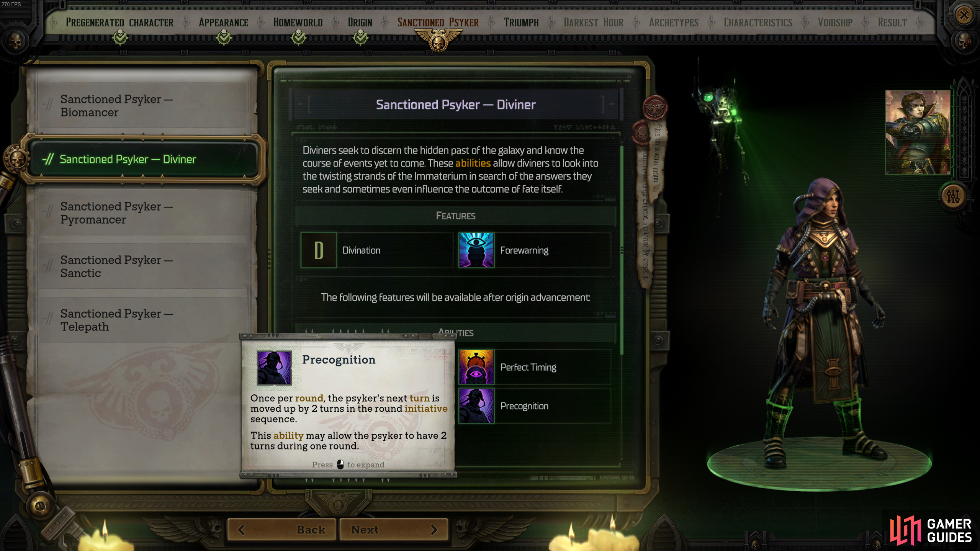Click the red wax seal bookmark

pyautogui.click(x=655, y=108)
